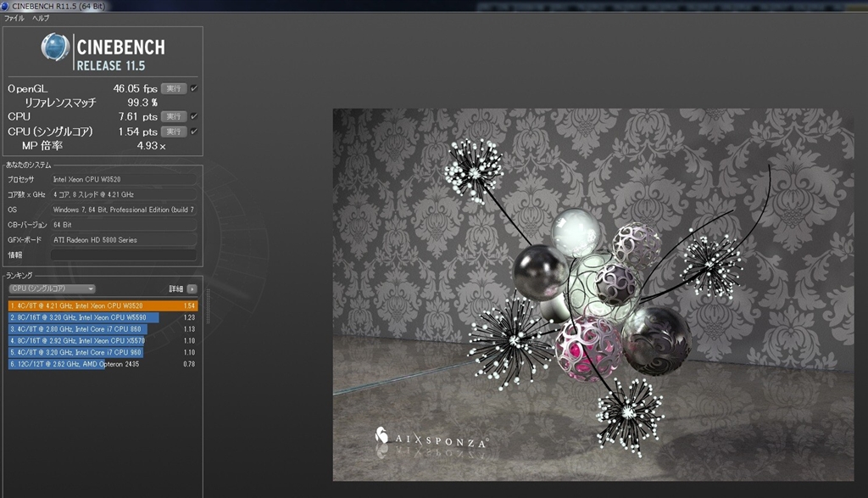Viewport: 868px width, 498px height.
Task: Click the CB-バージョン field 64 Bit
Action: [x=124, y=225]
